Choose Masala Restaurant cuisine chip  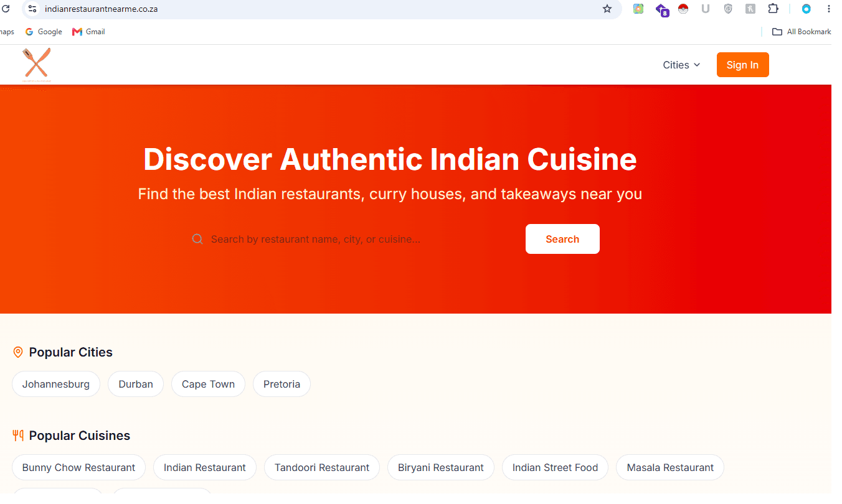pyautogui.click(x=670, y=467)
